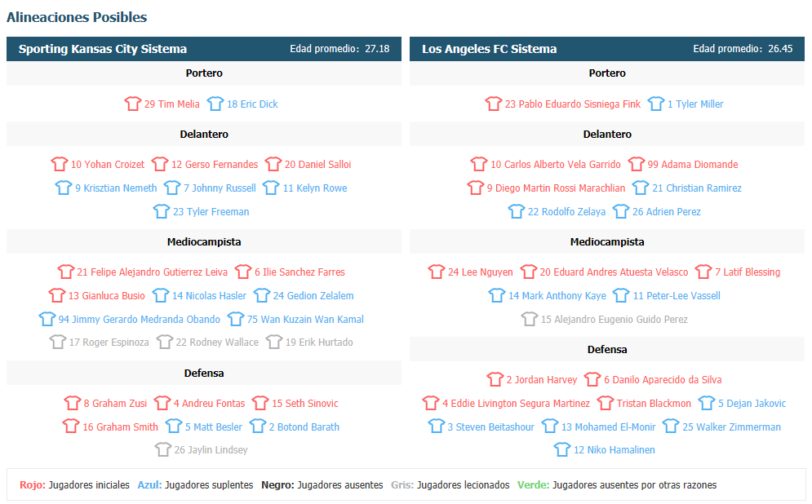The height and width of the screenshot is (504, 812).
Task: Click the blue jersey icon beside Niko Hamalinen
Action: 562,449
